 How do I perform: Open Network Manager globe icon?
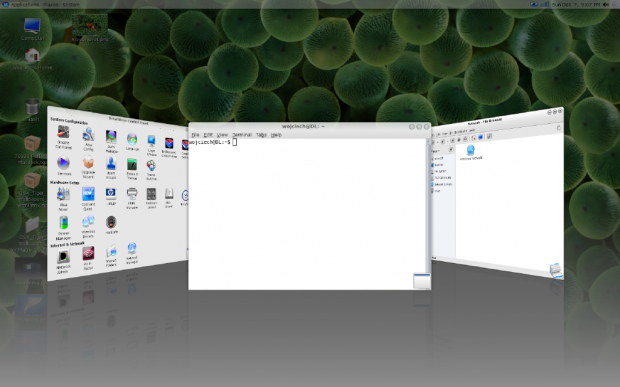132,253
